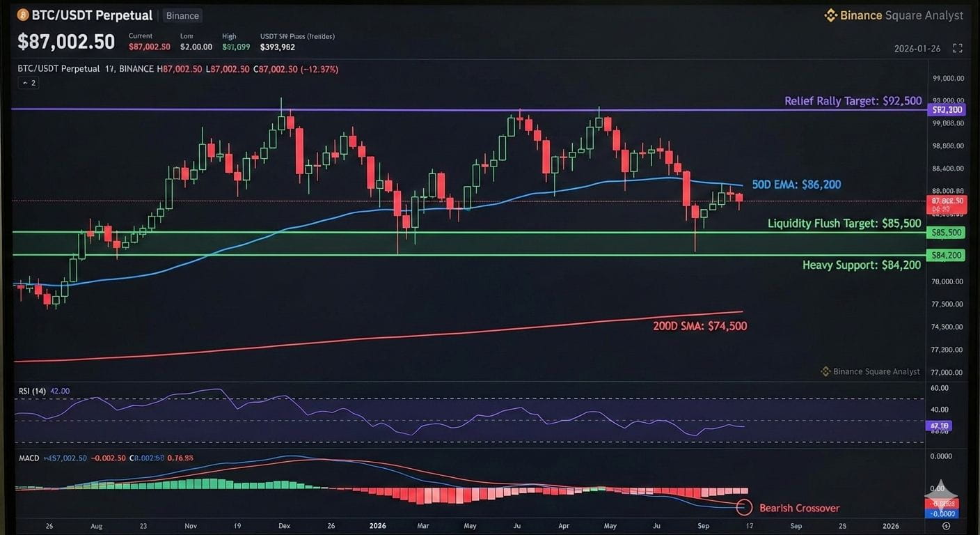This screenshot has width=980, height=535.
Task: Open the BTC/USDT Perpetual symbol title
Action: (x=92, y=15)
